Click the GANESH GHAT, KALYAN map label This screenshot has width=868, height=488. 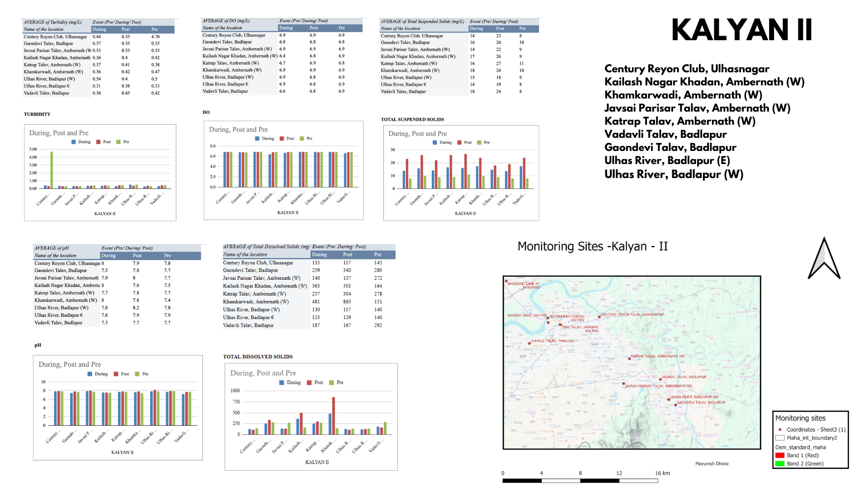pos(527,315)
